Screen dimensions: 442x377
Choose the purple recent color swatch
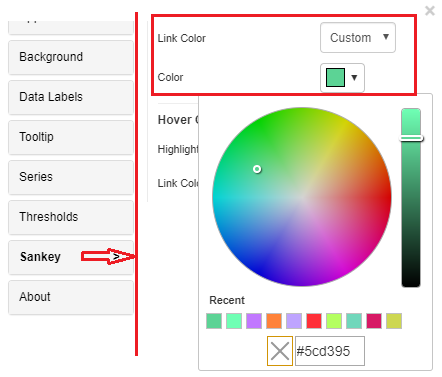[254, 321]
